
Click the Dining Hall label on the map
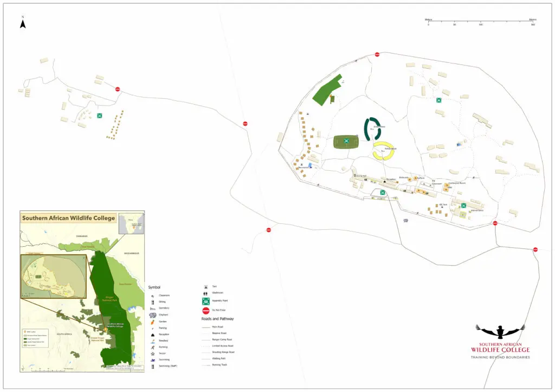[361, 176]
